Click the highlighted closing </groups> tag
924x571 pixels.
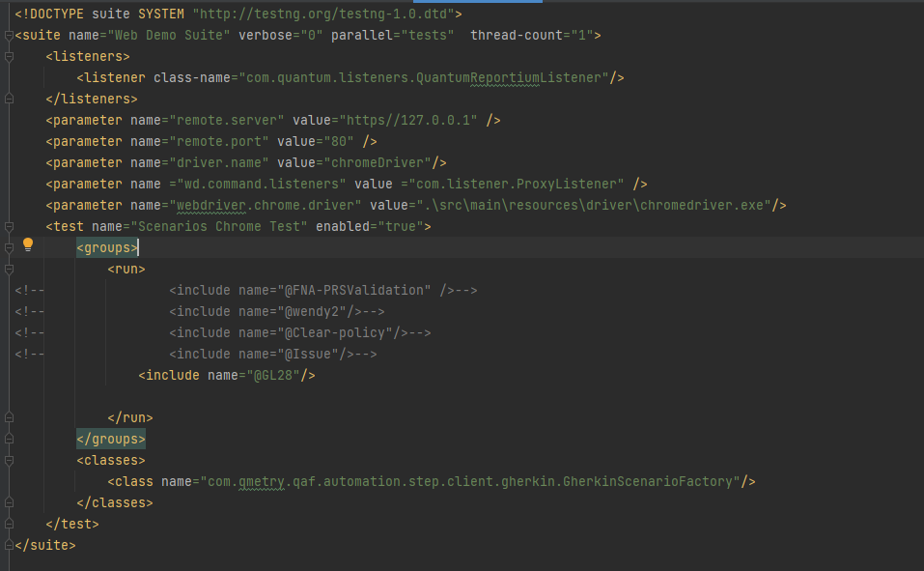111,439
